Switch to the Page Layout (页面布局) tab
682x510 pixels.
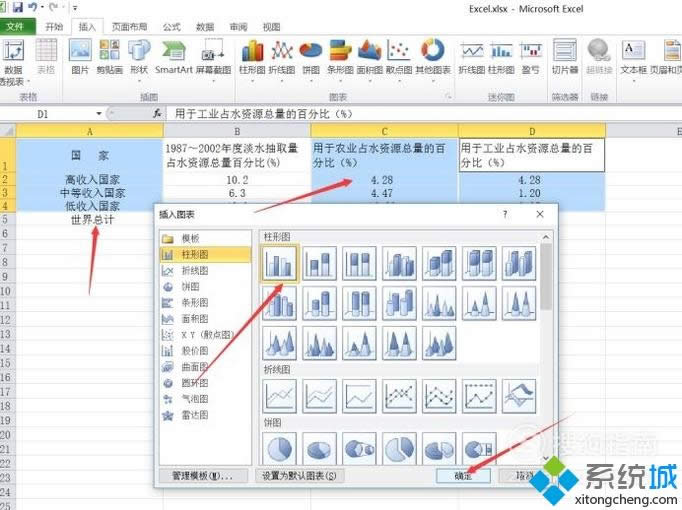pos(129,27)
